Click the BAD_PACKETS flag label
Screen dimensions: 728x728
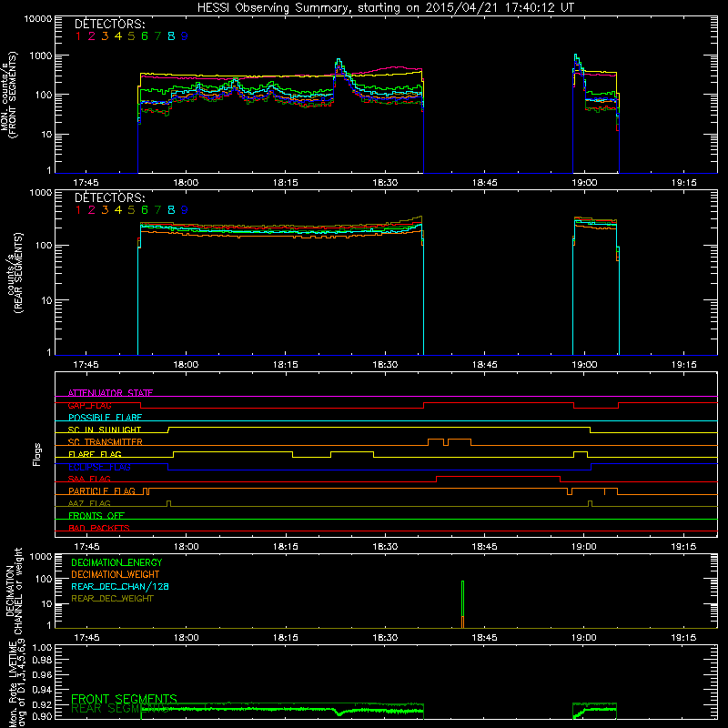point(99,529)
